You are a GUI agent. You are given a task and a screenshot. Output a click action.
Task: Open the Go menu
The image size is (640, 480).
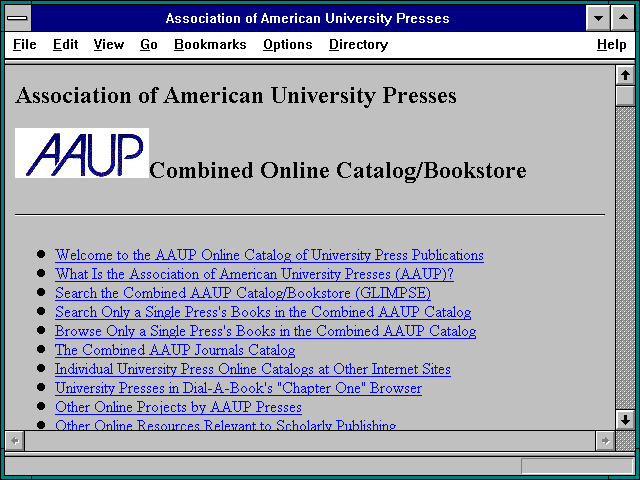[149, 44]
